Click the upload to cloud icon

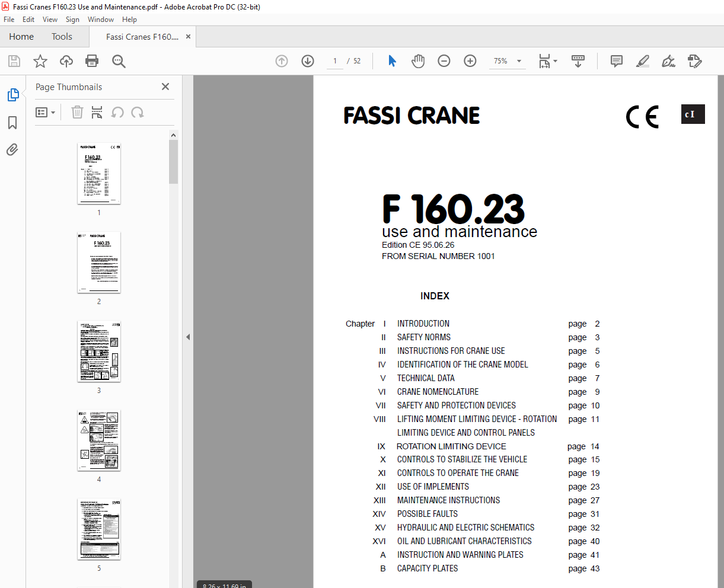pos(66,61)
